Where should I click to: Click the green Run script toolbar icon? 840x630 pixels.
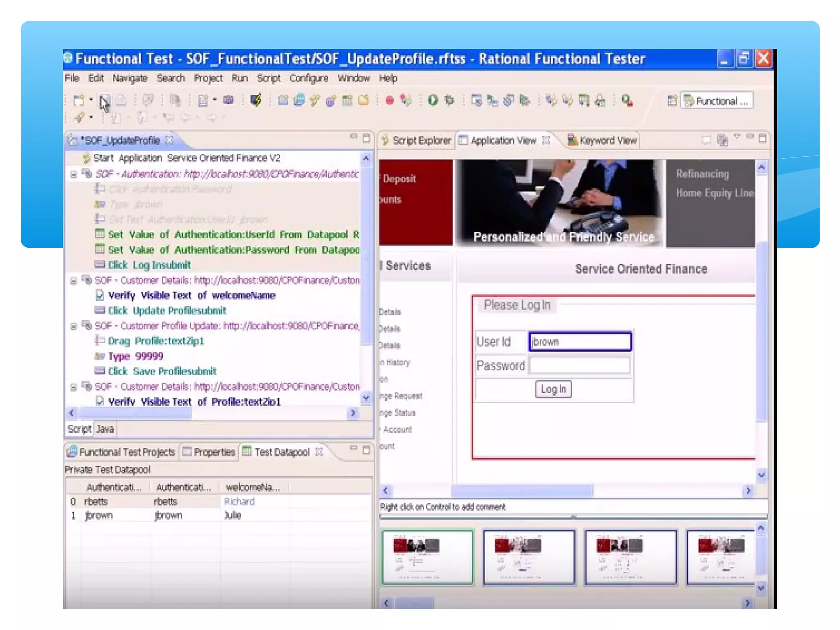[x=433, y=100]
